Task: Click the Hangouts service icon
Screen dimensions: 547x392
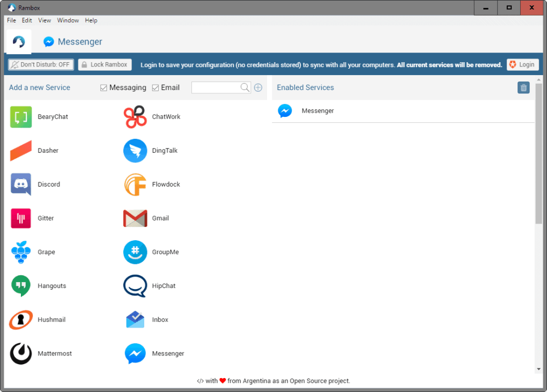Action: [21, 286]
